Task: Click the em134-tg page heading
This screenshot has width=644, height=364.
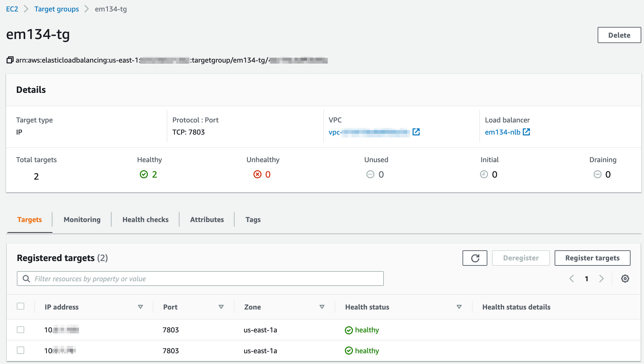Action: coord(38,34)
